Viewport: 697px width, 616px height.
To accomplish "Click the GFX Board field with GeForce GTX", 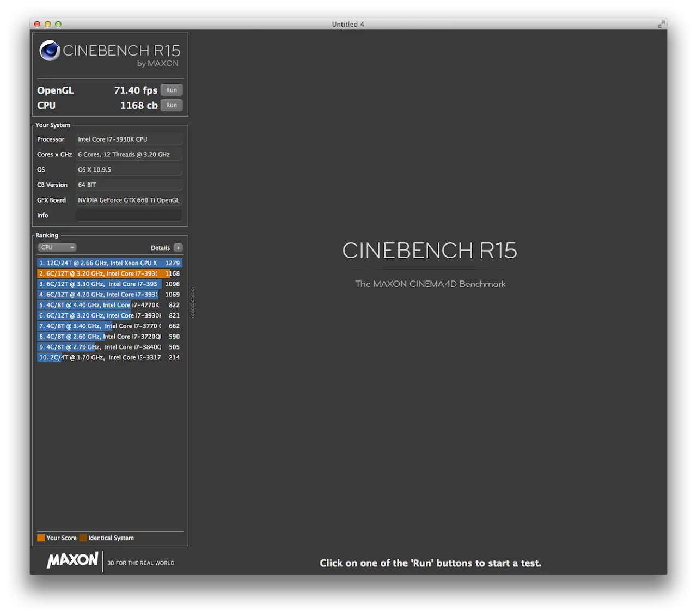I will (x=129, y=200).
